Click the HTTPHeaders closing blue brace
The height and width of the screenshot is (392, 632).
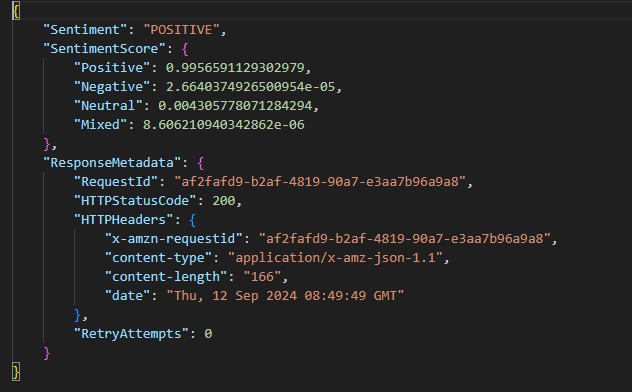click(x=78, y=315)
